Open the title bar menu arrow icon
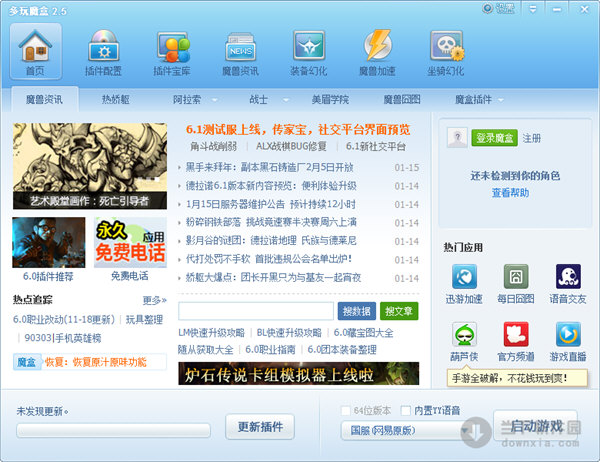Image resolution: width=600 pixels, height=462 pixels. [x=533, y=9]
